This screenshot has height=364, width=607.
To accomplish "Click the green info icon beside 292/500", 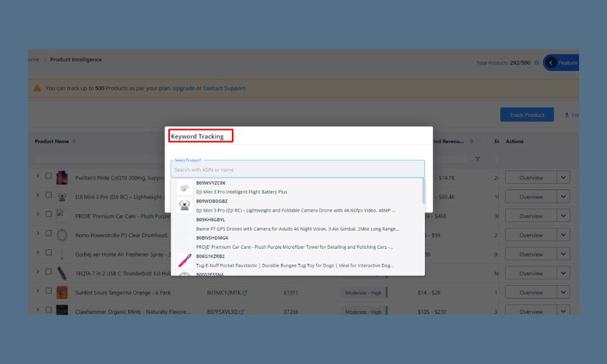I will pyautogui.click(x=537, y=62).
